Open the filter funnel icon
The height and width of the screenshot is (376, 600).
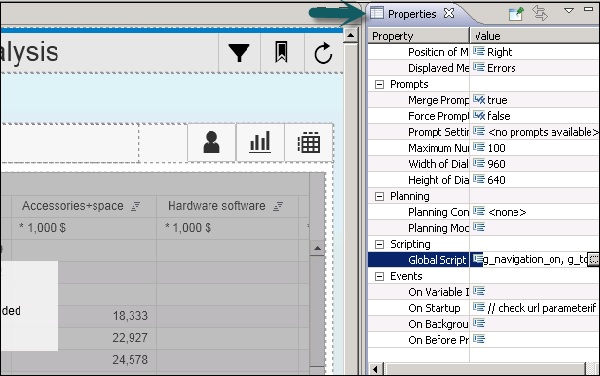pos(239,52)
